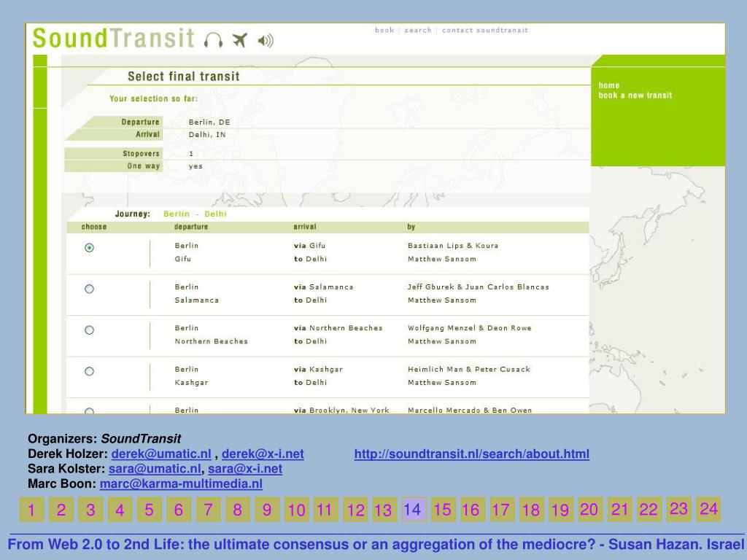Click the headphones icon in SoundTransit header
Screen dimensions: 747x560
214,40
